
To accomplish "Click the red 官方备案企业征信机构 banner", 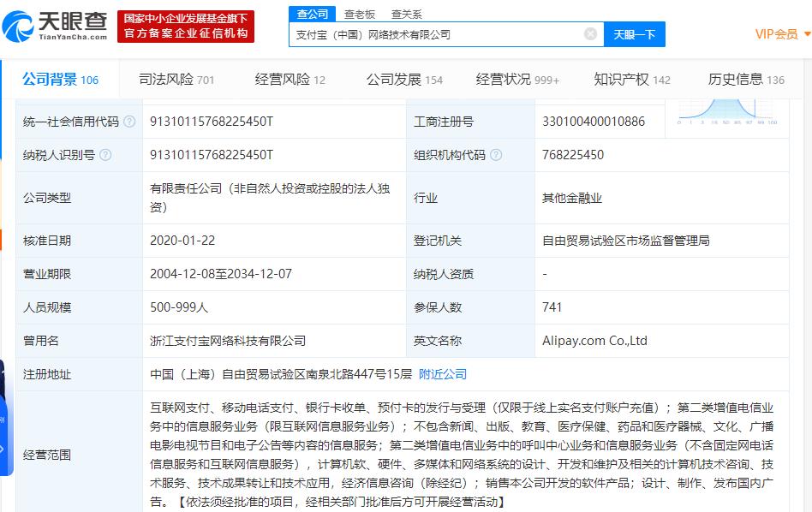I will point(186,27).
